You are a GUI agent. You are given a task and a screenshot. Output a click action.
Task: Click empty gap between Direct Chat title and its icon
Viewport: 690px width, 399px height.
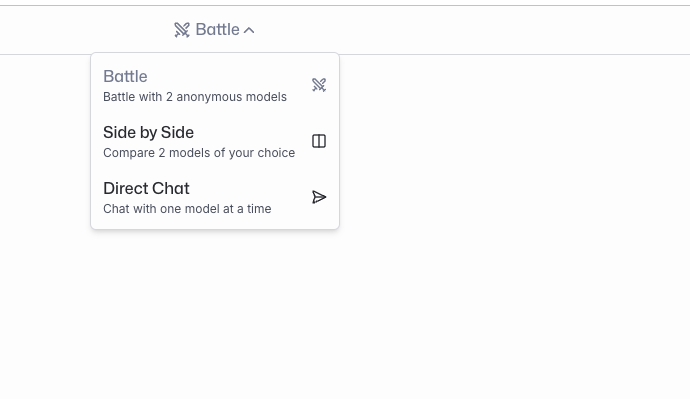pos(251,189)
